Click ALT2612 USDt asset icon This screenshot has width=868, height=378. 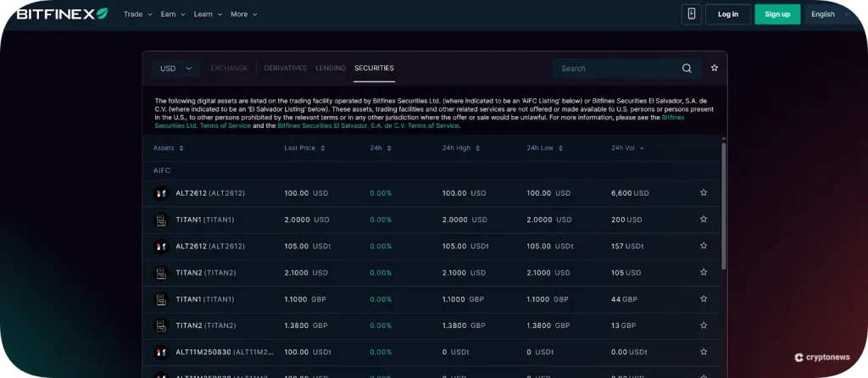click(x=160, y=247)
